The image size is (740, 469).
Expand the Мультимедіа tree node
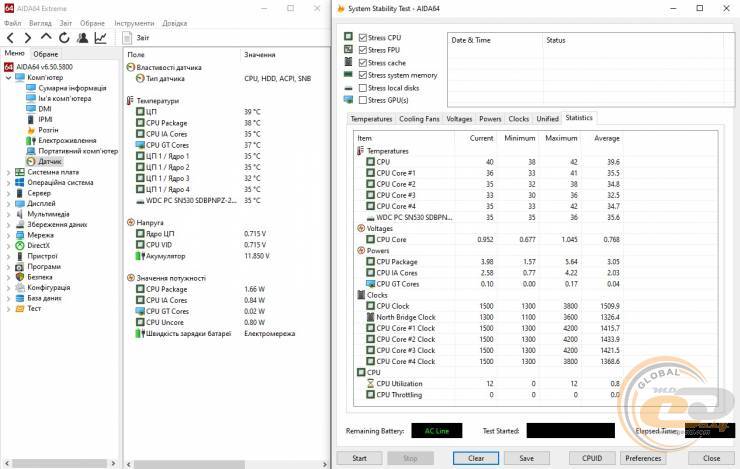tap(8, 214)
